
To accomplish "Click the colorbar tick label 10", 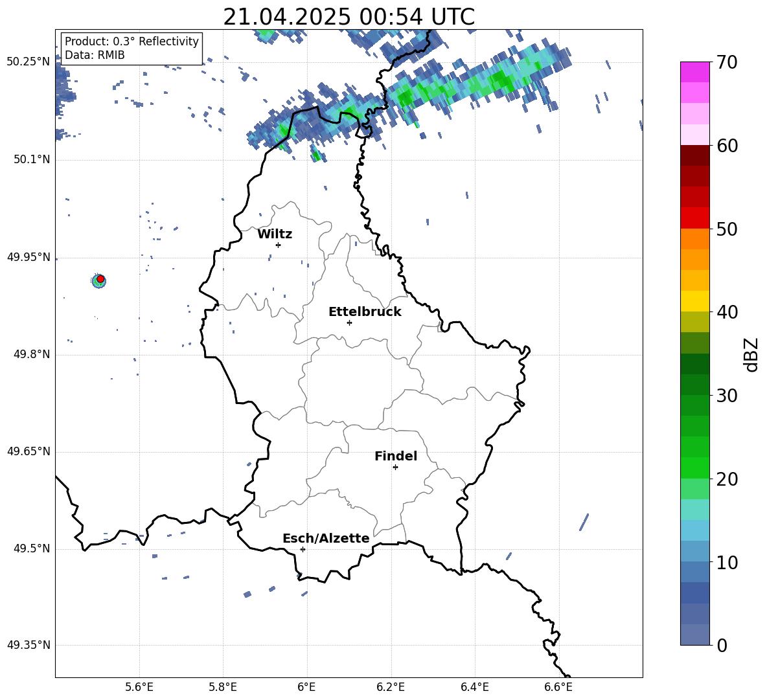I will click(727, 562).
